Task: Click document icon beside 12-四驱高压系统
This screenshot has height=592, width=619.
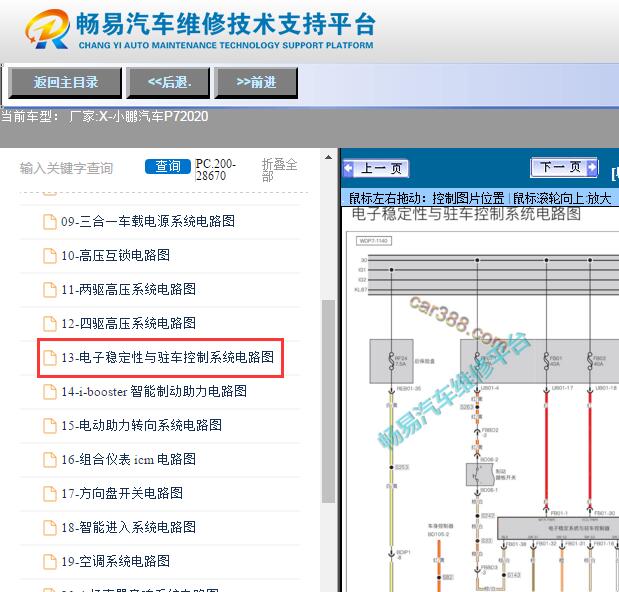Action: click(x=50, y=323)
